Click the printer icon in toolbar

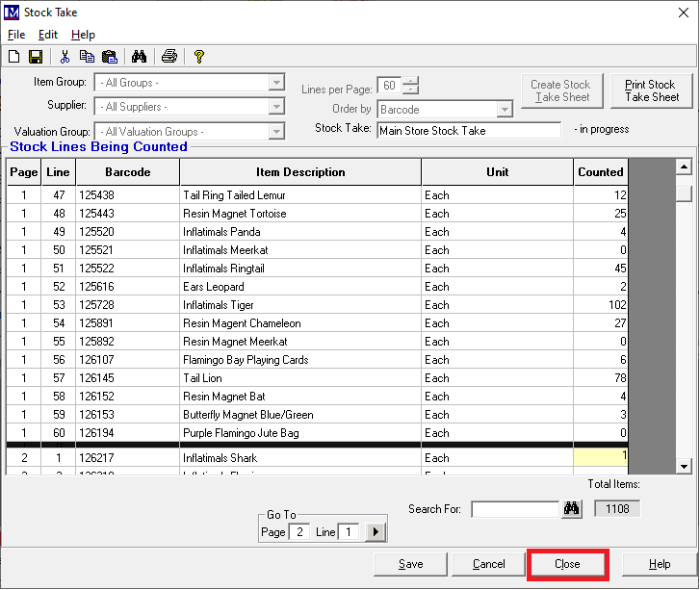tap(169, 57)
